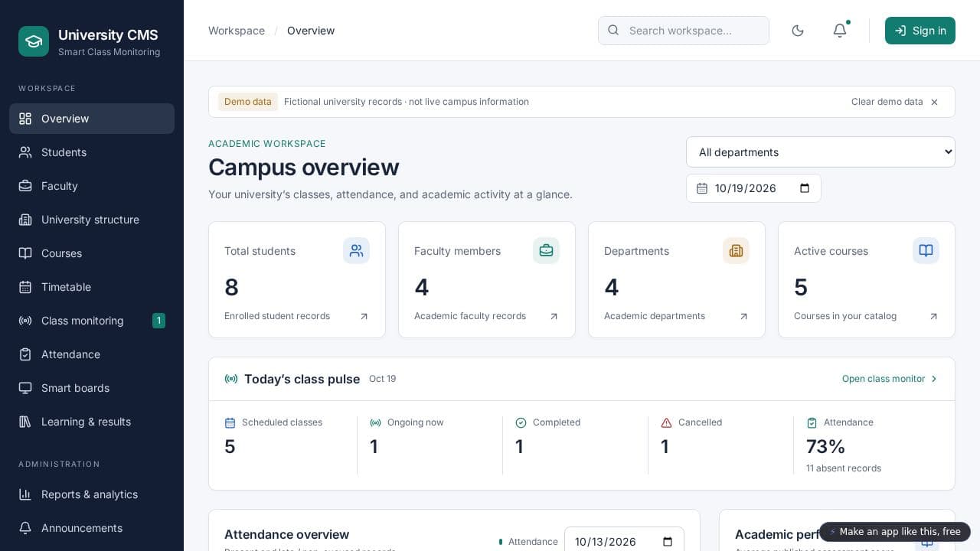
Task: Open Class monitoring in the sidebar
Action: point(92,321)
